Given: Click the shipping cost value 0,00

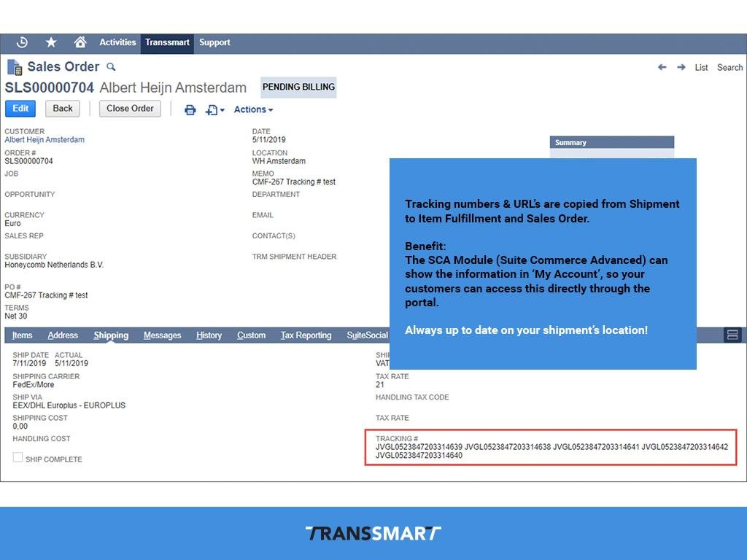Looking at the screenshot, I should click(20, 426).
